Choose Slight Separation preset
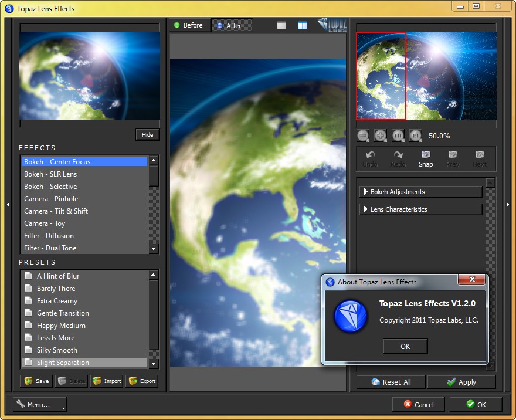 coord(84,363)
